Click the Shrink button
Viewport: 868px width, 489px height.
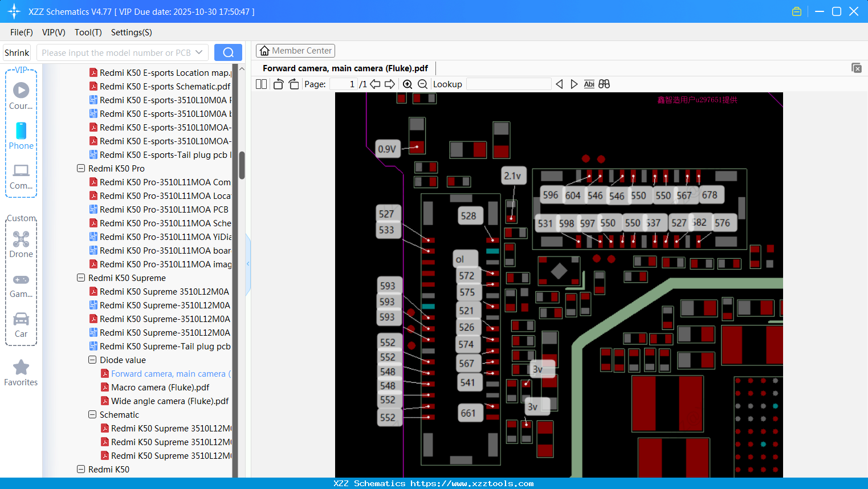coord(17,52)
